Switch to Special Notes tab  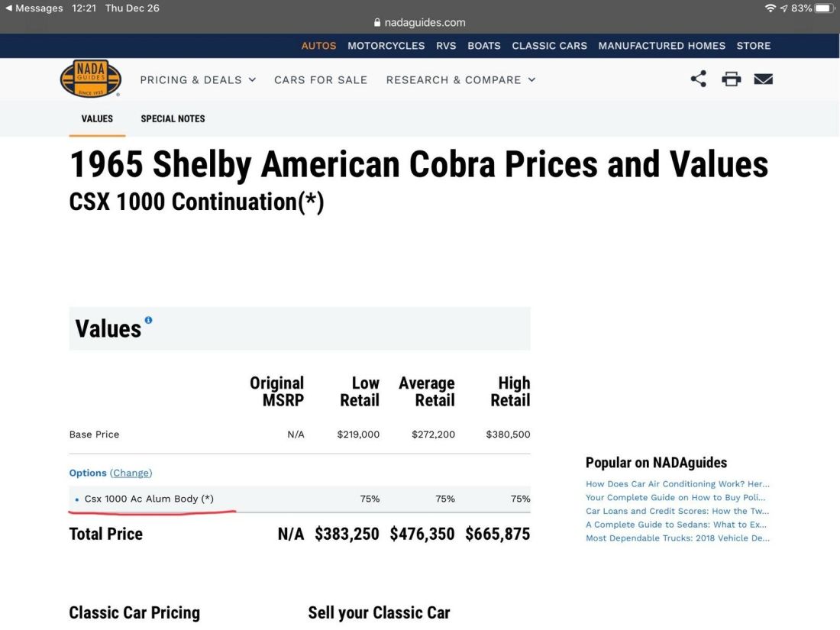[173, 118]
